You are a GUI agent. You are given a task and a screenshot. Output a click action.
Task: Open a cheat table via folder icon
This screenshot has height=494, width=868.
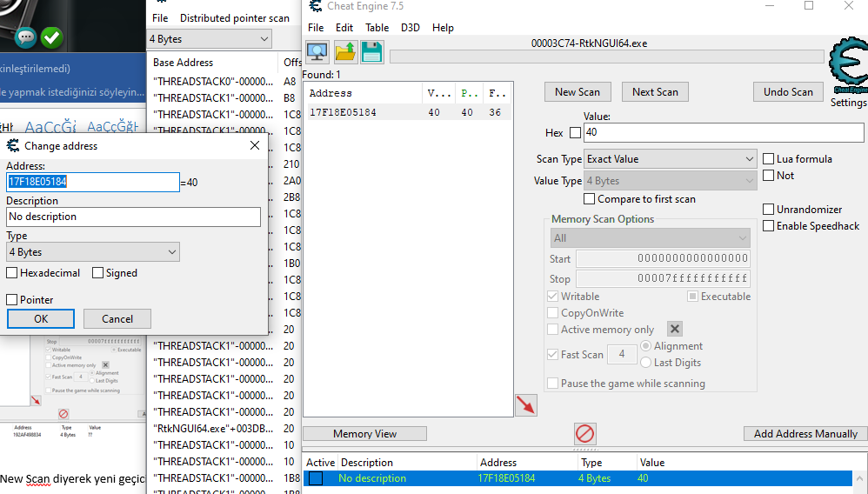tap(345, 52)
